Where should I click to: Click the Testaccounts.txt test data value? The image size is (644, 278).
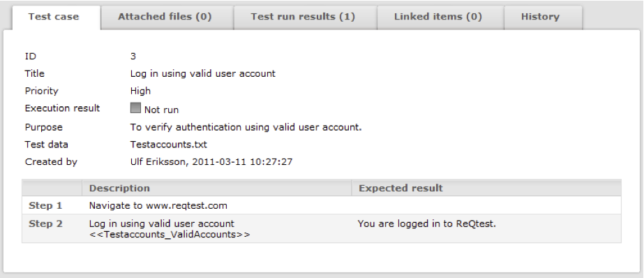click(169, 145)
